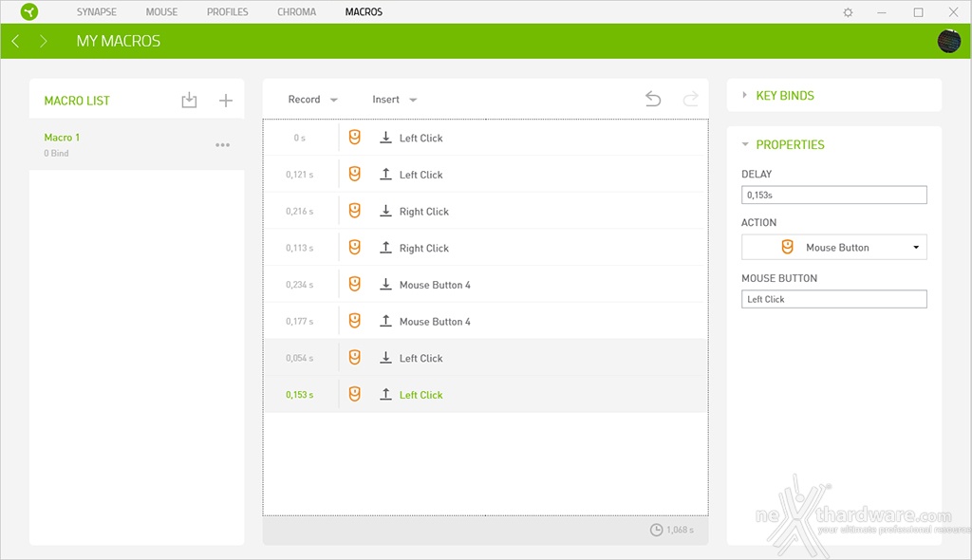
Task: Click the mouse icon in the 0,216 s row
Action: 355,210
